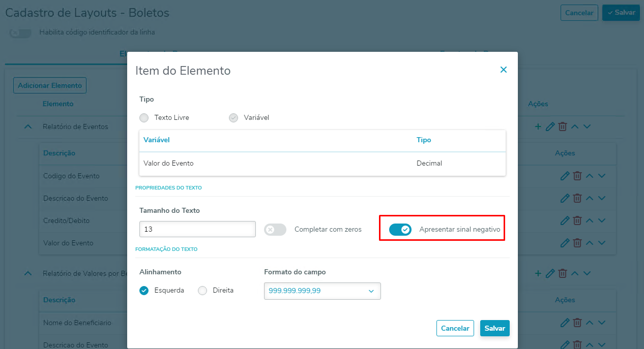Viewport: 644px width, 349px height.
Task: Delete the Descricao do Evento row
Action: 577,198
